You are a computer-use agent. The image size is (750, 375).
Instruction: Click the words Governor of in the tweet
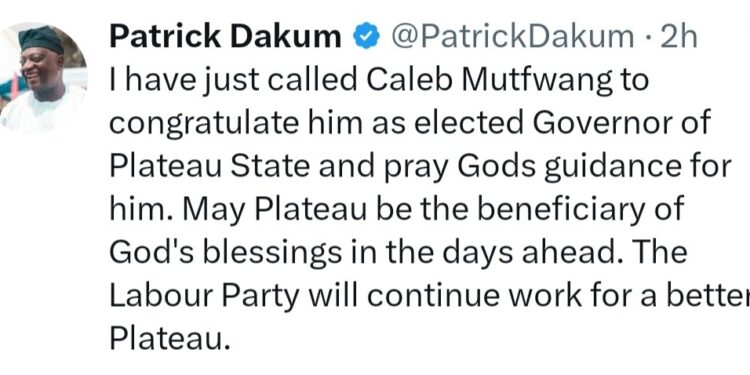619,124
